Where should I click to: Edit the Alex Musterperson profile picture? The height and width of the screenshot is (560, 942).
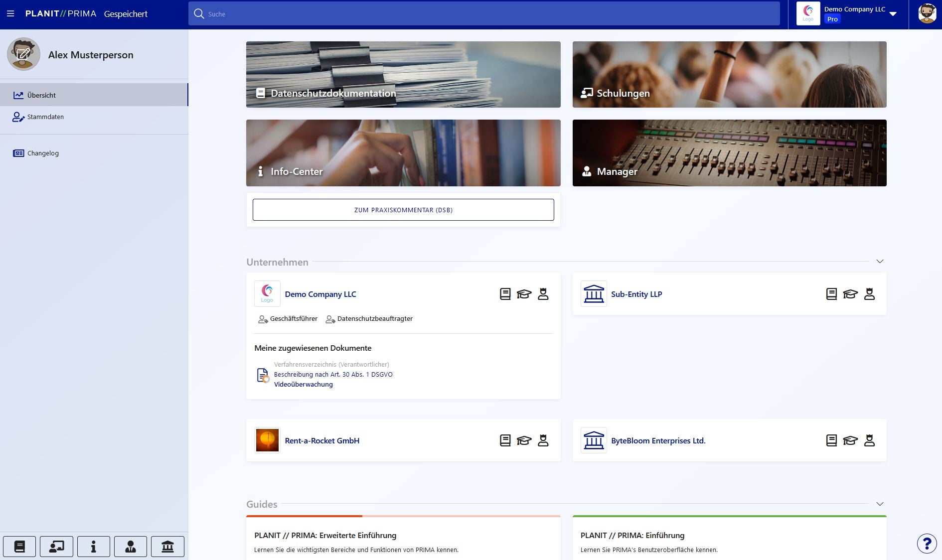point(23,54)
